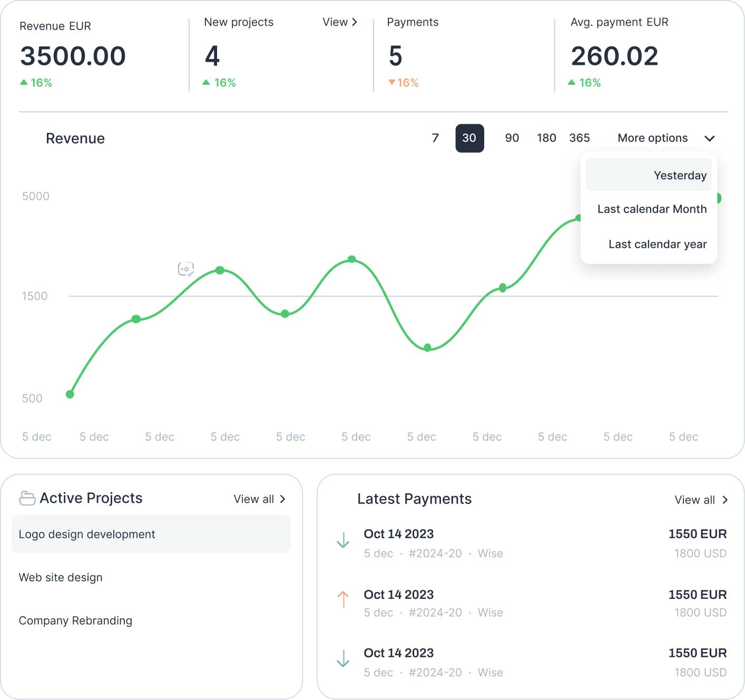Choose Last calendar year option
The image size is (745, 700).
(x=658, y=245)
